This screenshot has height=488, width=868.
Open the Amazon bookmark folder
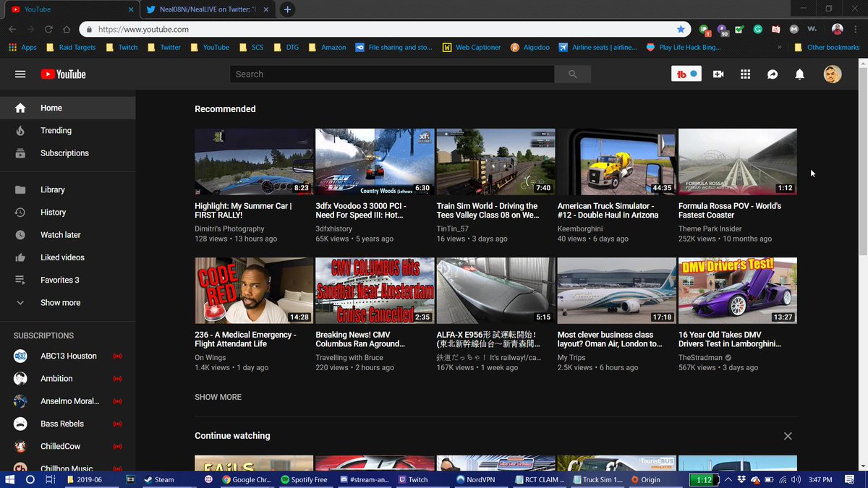[x=327, y=48]
